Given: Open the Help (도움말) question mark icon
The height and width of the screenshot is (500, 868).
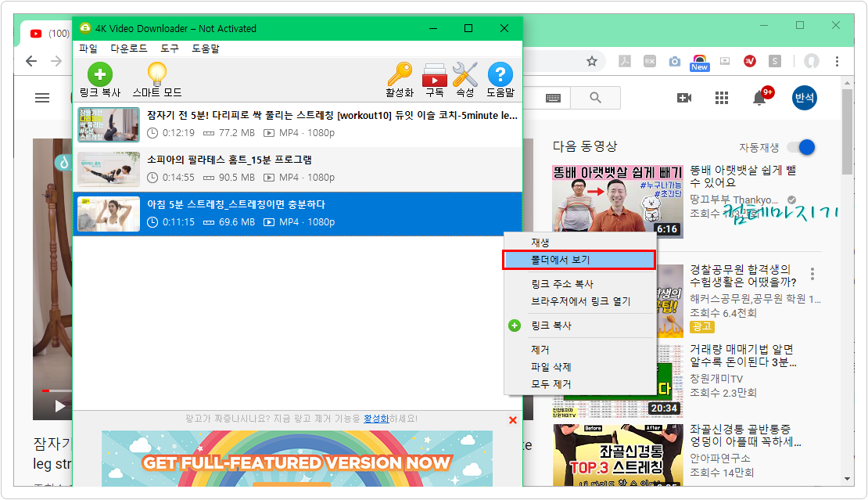Looking at the screenshot, I should [x=500, y=74].
